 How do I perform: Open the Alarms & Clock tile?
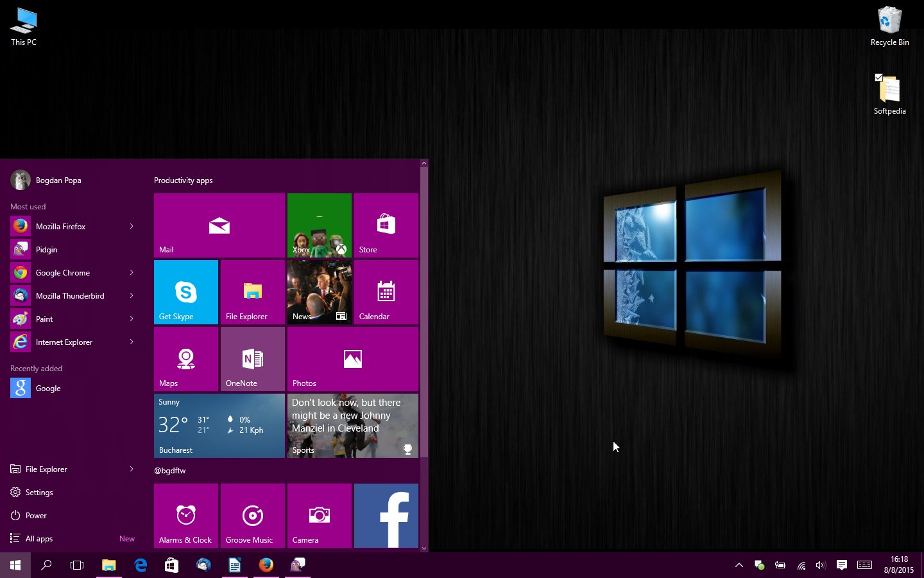(186, 516)
